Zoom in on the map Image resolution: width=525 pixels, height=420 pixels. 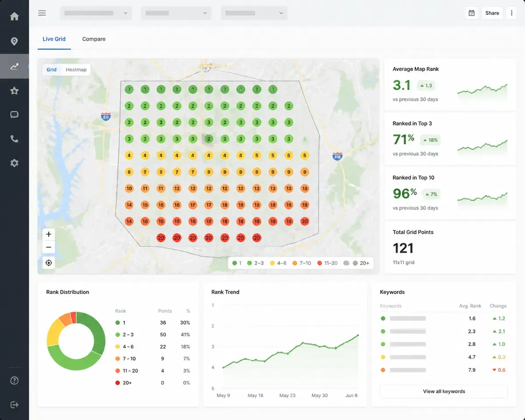(x=49, y=234)
